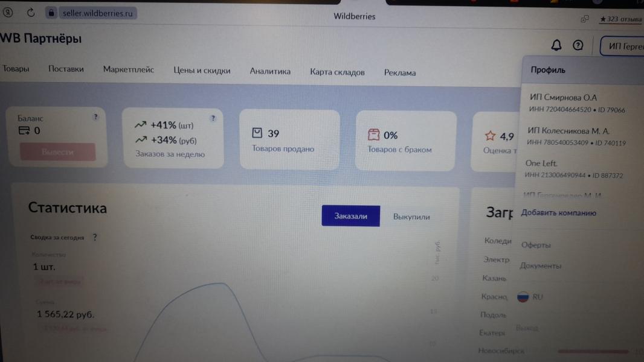Click the Статистика section heading
644x362 pixels.
click(67, 208)
